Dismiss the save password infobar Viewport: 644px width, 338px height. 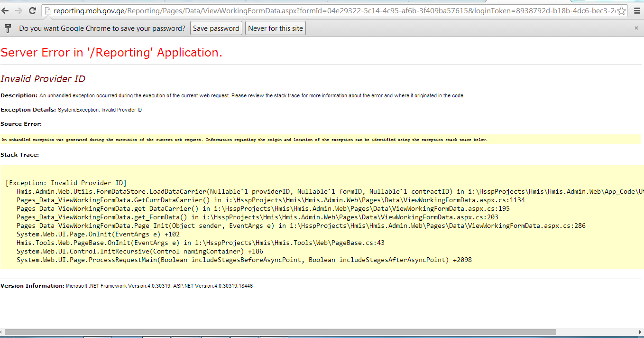pos(636,28)
